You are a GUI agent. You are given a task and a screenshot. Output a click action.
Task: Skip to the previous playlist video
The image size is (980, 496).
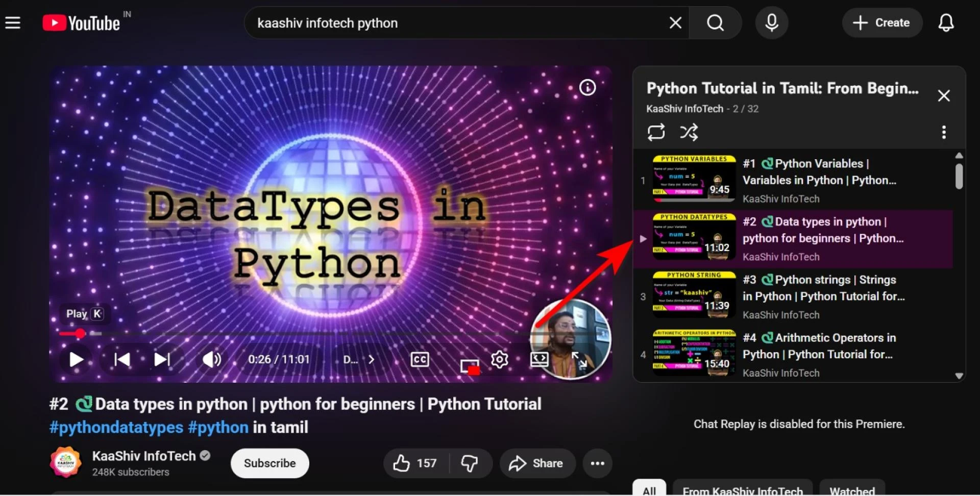tap(122, 360)
